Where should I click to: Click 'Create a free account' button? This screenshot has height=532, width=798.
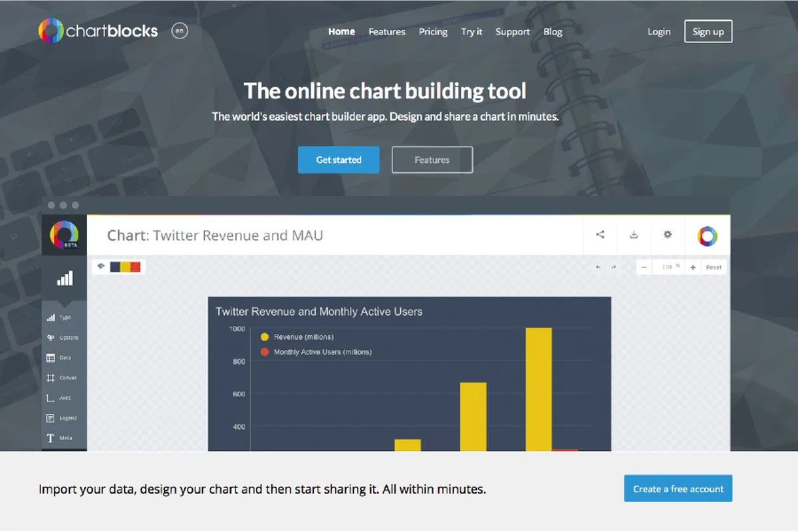(678, 489)
